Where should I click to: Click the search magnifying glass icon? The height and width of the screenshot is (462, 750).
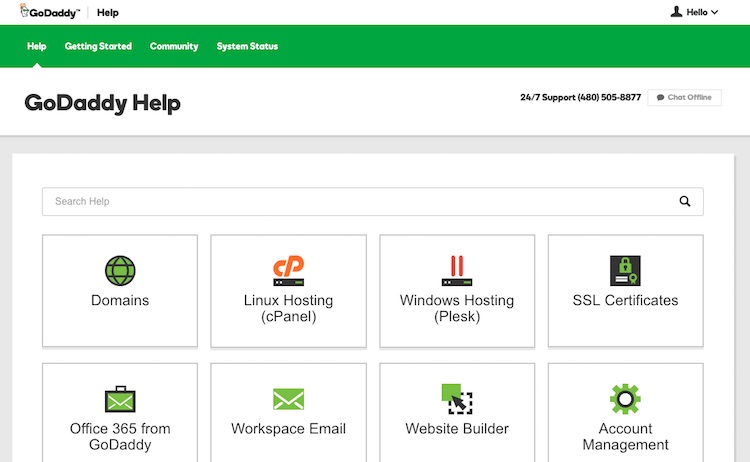click(x=685, y=201)
